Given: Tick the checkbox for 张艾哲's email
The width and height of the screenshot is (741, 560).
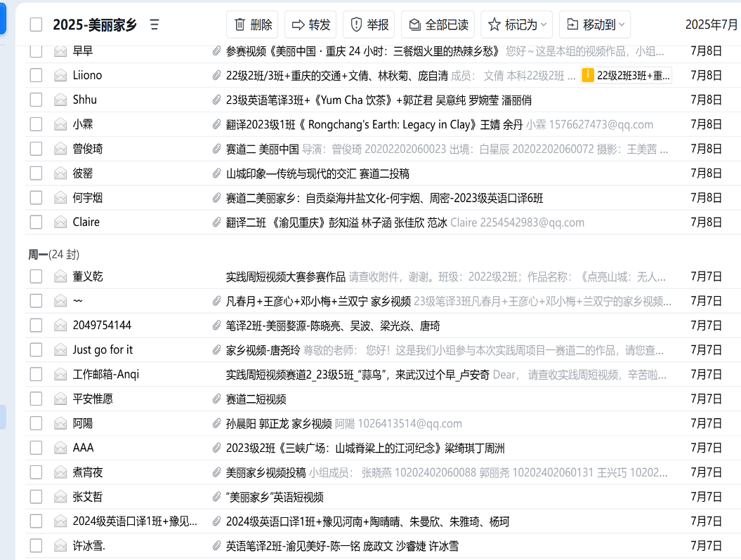Looking at the screenshot, I should point(36,497).
